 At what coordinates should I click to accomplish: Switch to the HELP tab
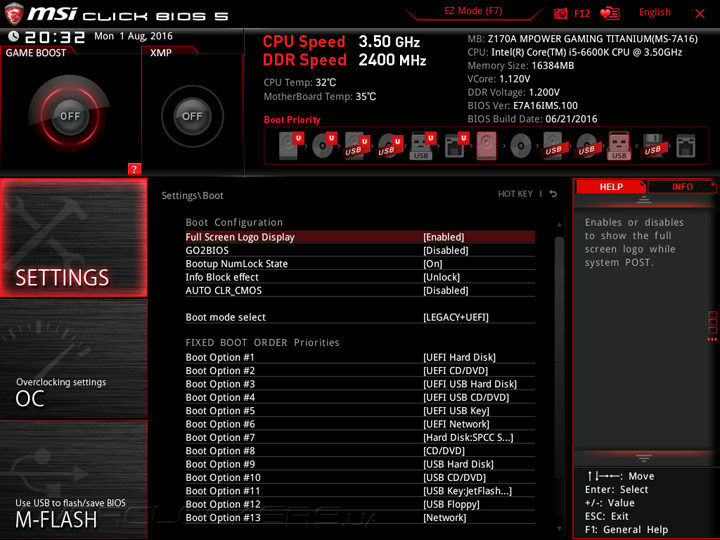click(x=611, y=186)
